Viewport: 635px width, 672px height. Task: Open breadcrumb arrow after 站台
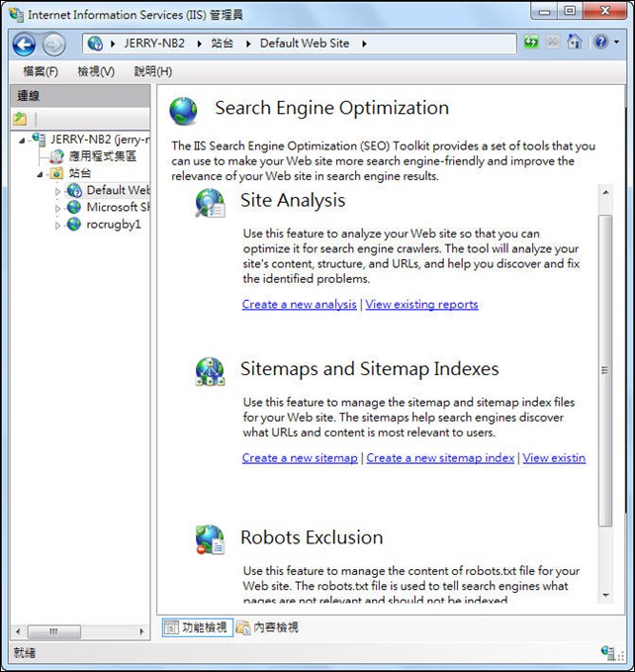[248, 44]
